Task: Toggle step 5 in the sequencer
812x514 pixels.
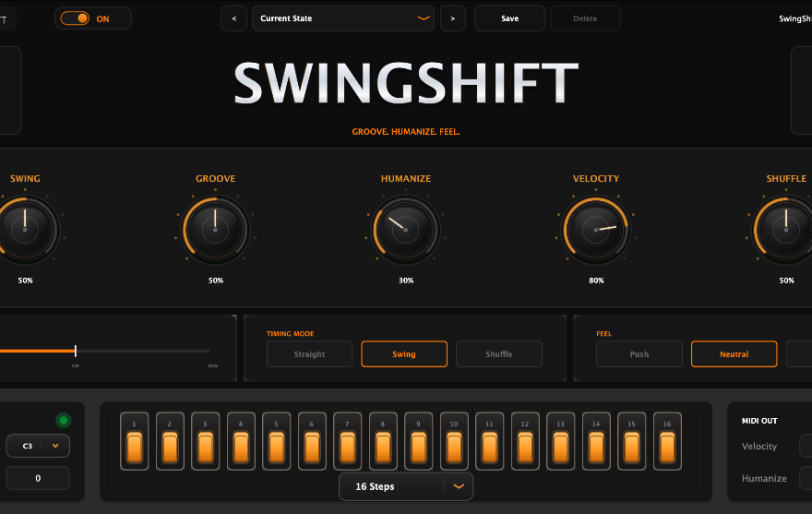Action: coord(277,441)
